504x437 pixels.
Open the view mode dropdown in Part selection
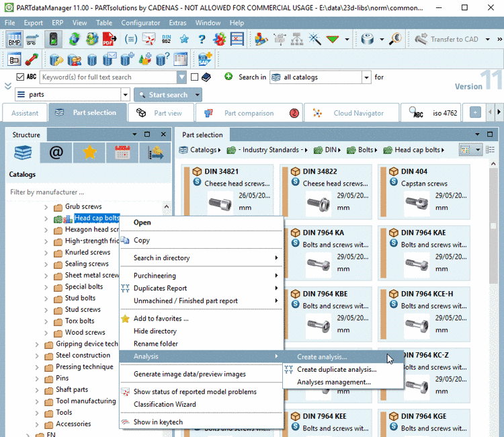(478, 150)
